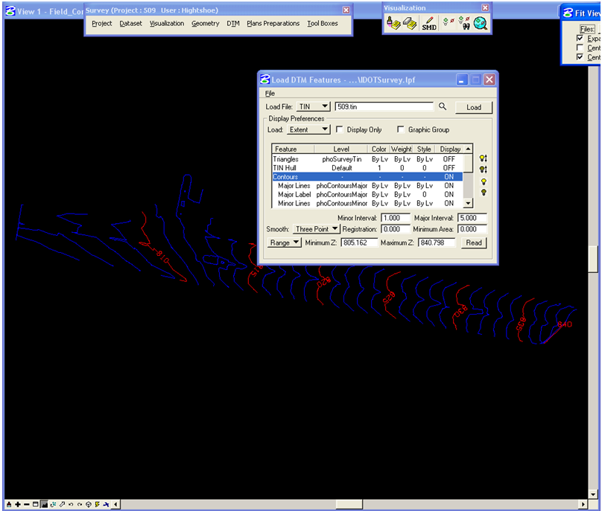Viewport: 602px width, 511px height.
Task: Click the Read button
Action: (474, 243)
